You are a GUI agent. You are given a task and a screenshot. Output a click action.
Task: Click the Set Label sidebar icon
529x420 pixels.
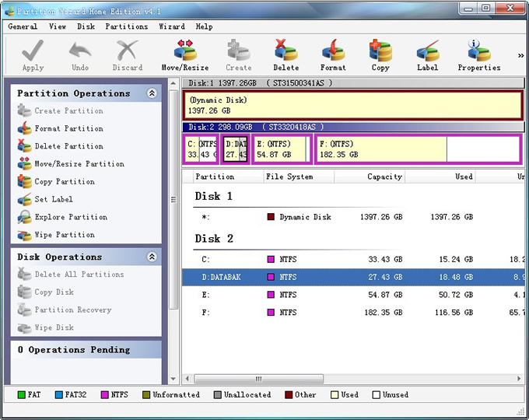24,199
